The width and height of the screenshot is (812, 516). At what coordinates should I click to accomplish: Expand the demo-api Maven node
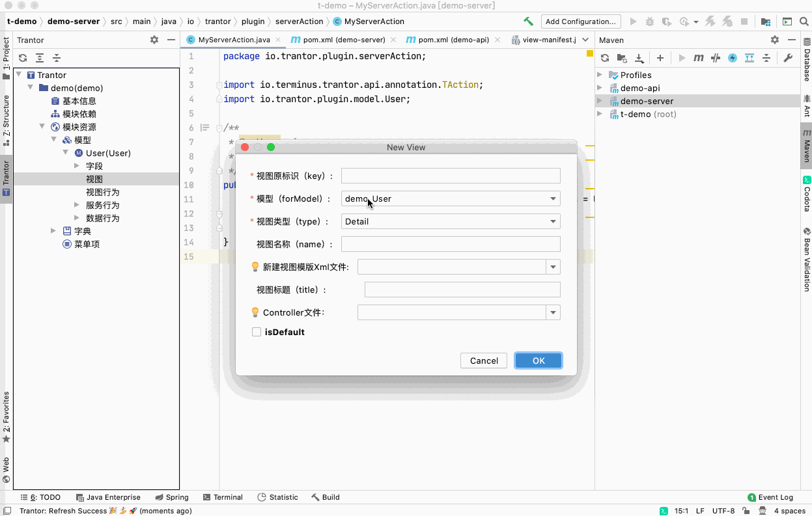pos(600,88)
